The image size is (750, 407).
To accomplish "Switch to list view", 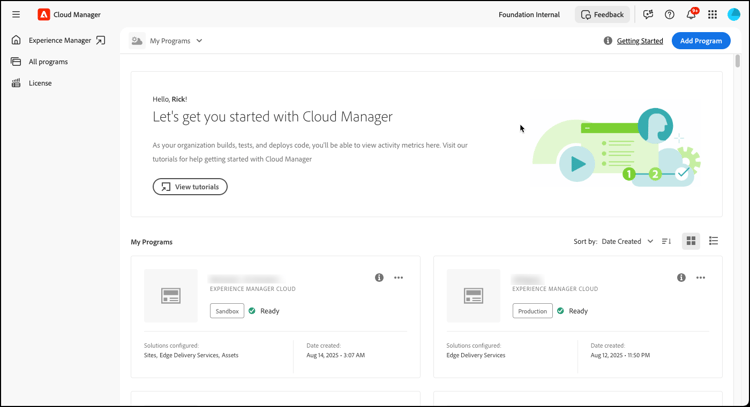I will click(714, 241).
